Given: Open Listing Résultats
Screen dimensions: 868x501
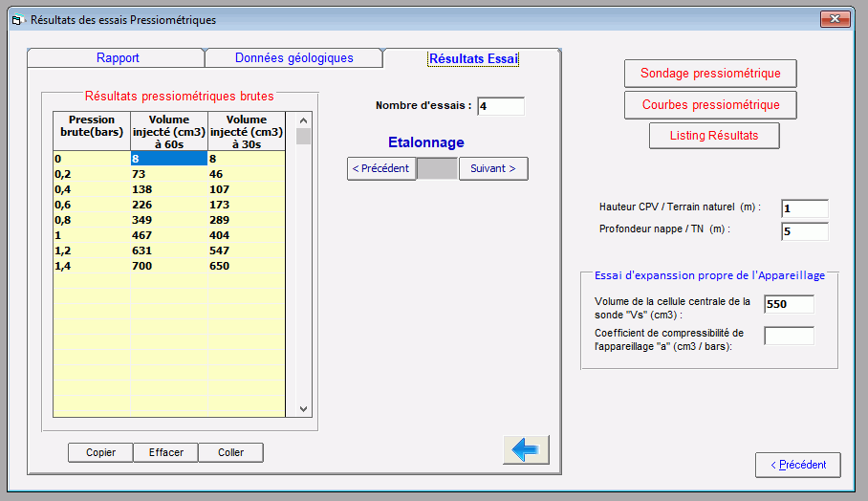Looking at the screenshot, I should pyautogui.click(x=713, y=136).
